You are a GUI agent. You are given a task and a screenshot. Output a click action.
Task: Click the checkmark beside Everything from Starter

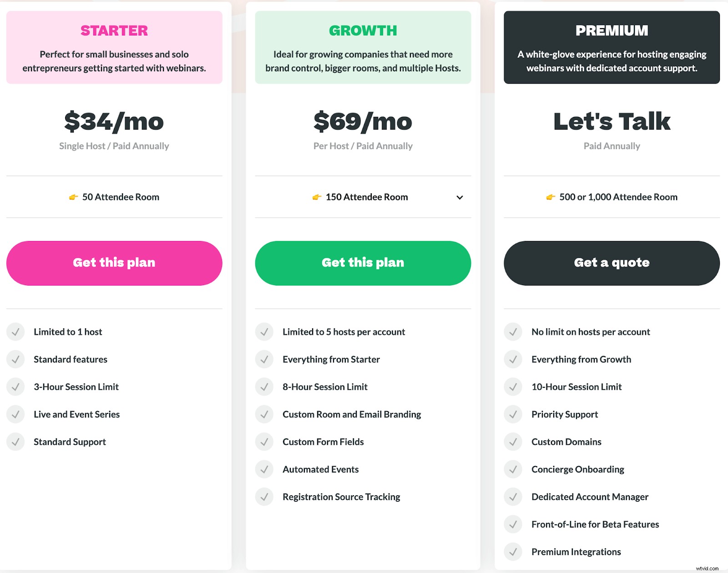tap(264, 359)
